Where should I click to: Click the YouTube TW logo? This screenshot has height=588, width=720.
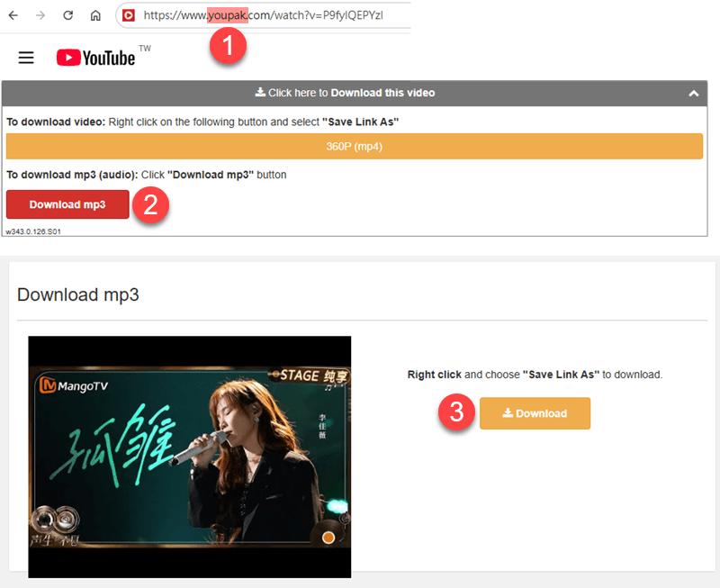tap(96, 58)
